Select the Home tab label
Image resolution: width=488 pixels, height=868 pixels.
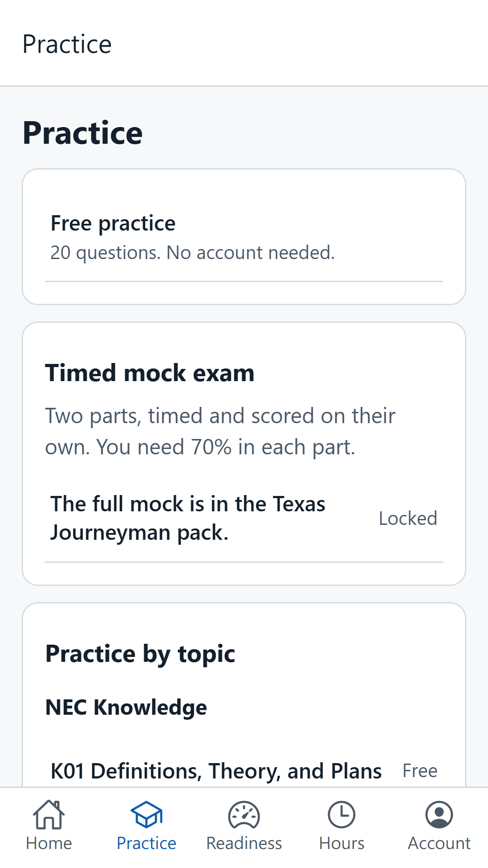coord(49,843)
